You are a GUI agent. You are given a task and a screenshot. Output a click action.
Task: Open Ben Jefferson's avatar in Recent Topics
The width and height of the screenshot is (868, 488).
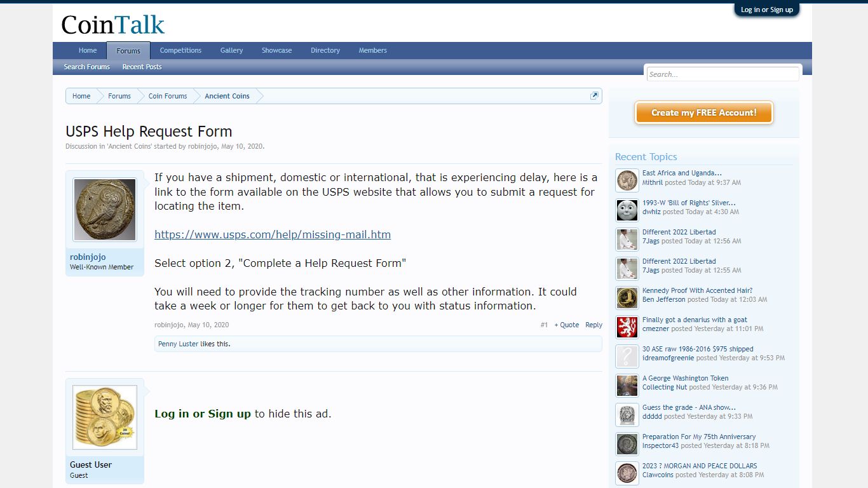tap(627, 297)
